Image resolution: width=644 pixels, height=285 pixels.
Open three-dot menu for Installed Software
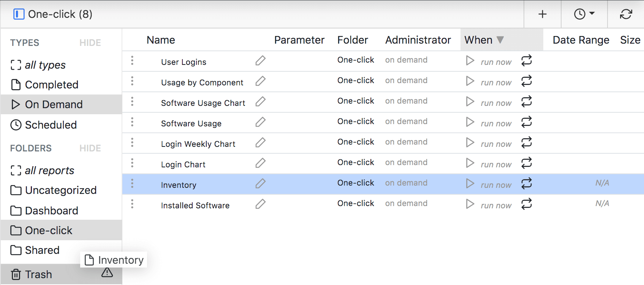click(132, 204)
